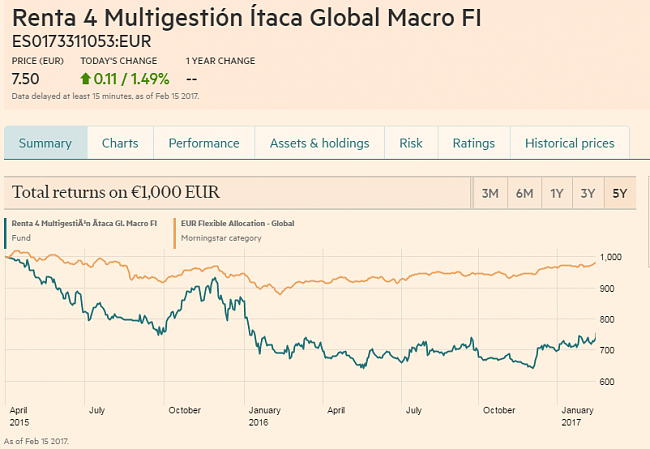Click the 1 YEAR CHANGE label
Viewport: 650px width, 449px height.
click(221, 61)
